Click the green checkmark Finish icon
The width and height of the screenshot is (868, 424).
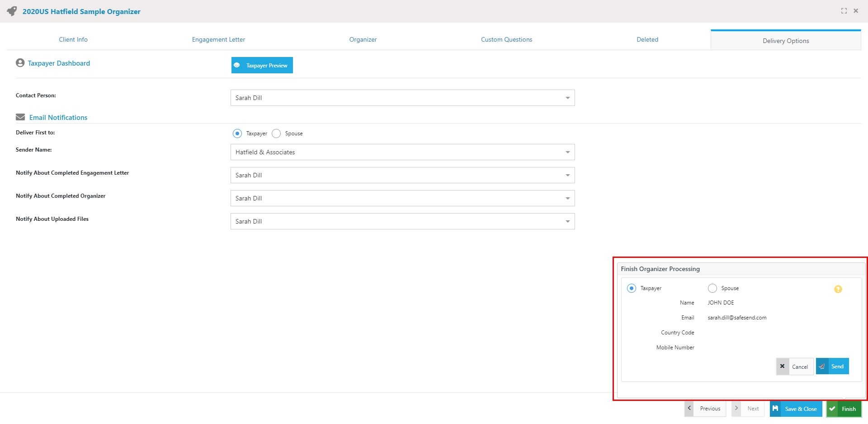pyautogui.click(x=832, y=409)
